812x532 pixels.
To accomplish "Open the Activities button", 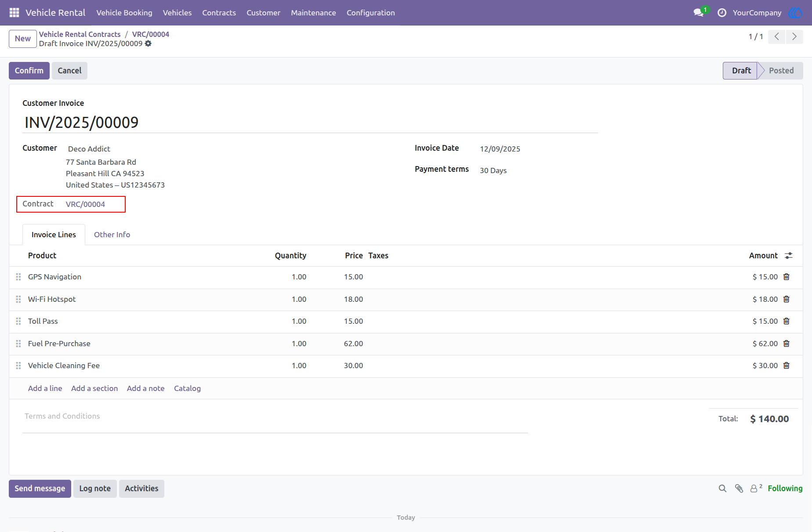I will [141, 489].
